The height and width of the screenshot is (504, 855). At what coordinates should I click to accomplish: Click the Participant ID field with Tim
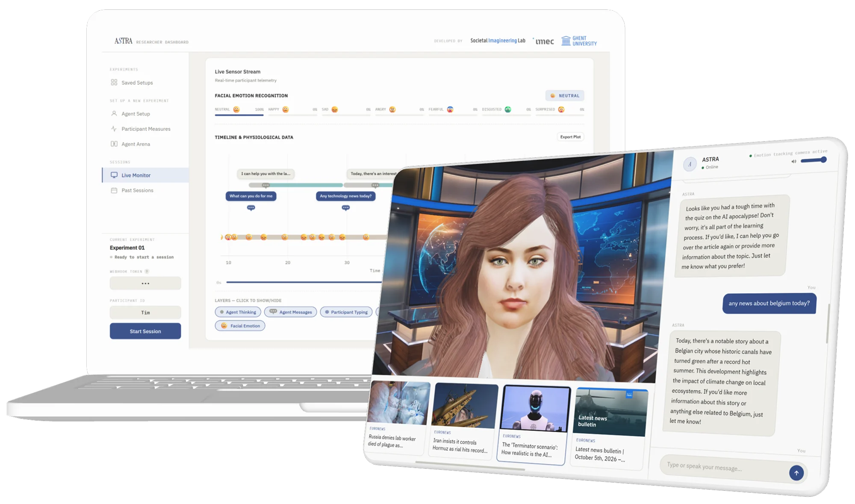pos(145,312)
